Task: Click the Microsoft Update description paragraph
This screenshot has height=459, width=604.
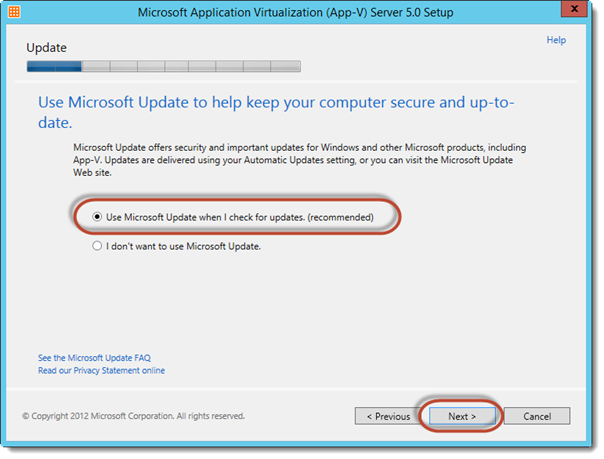Action: pos(300,160)
